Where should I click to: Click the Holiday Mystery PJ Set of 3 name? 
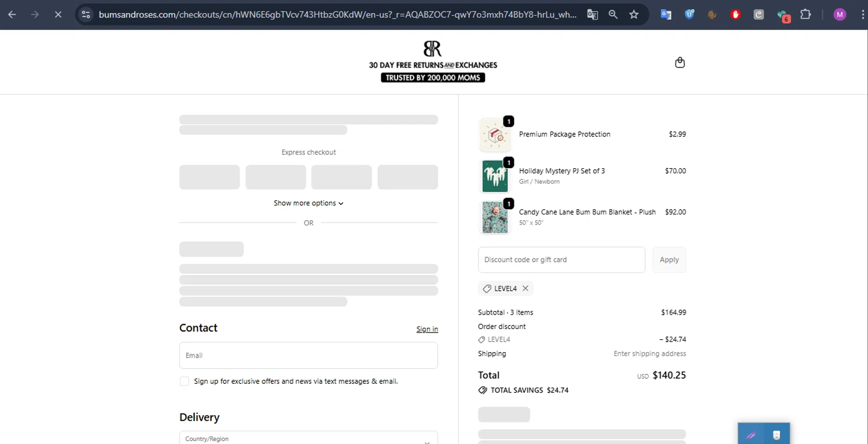562,171
